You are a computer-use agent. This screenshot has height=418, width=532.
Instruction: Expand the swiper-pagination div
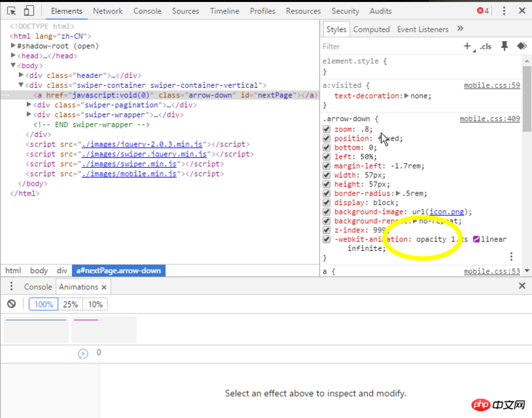pos(29,104)
